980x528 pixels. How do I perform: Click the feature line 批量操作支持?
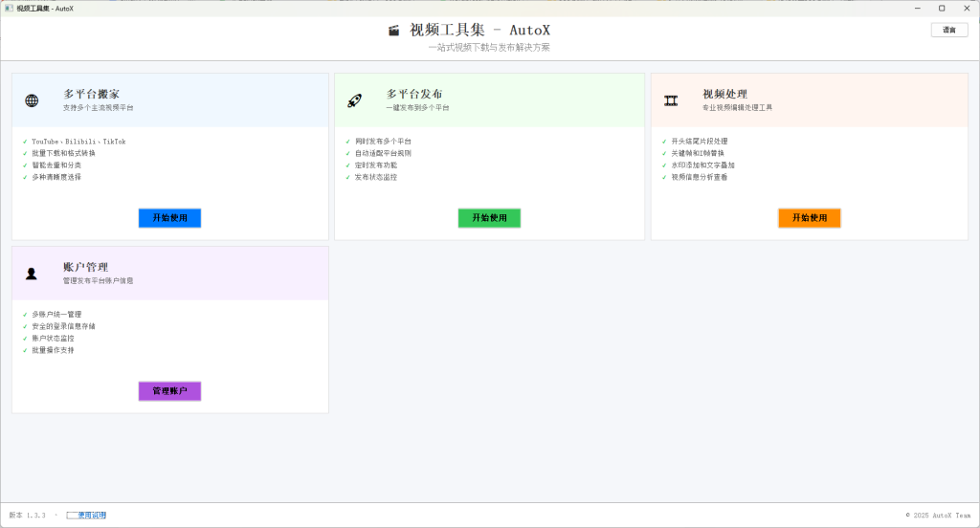point(54,350)
